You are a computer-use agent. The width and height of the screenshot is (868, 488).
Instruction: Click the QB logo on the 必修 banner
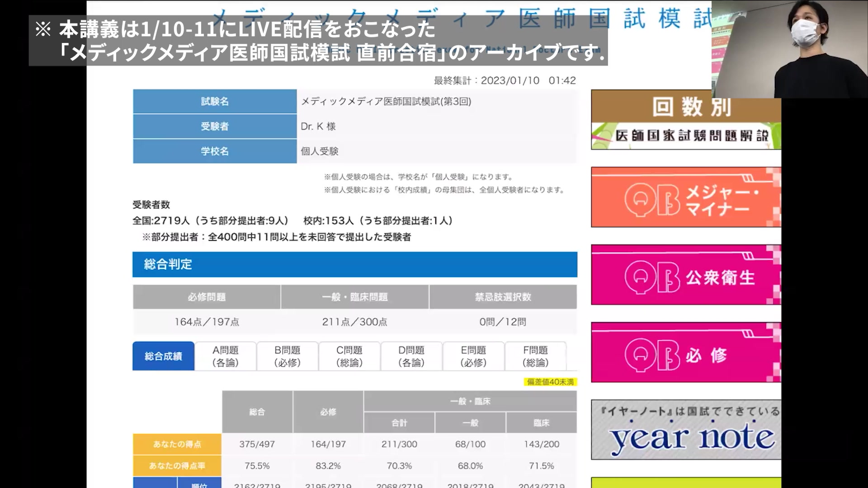point(652,354)
